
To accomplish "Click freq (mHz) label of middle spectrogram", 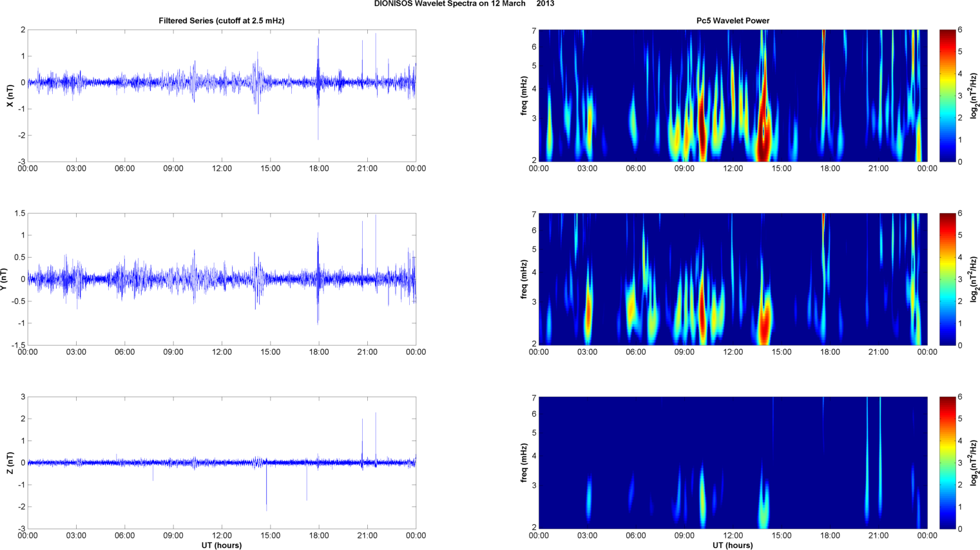I will click(x=524, y=279).
